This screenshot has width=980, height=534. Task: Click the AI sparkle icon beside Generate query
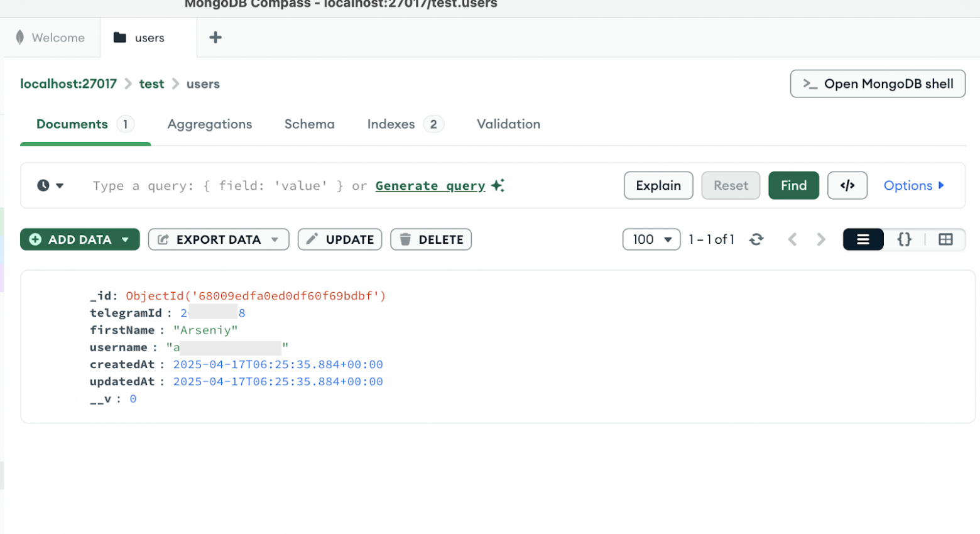coord(498,185)
